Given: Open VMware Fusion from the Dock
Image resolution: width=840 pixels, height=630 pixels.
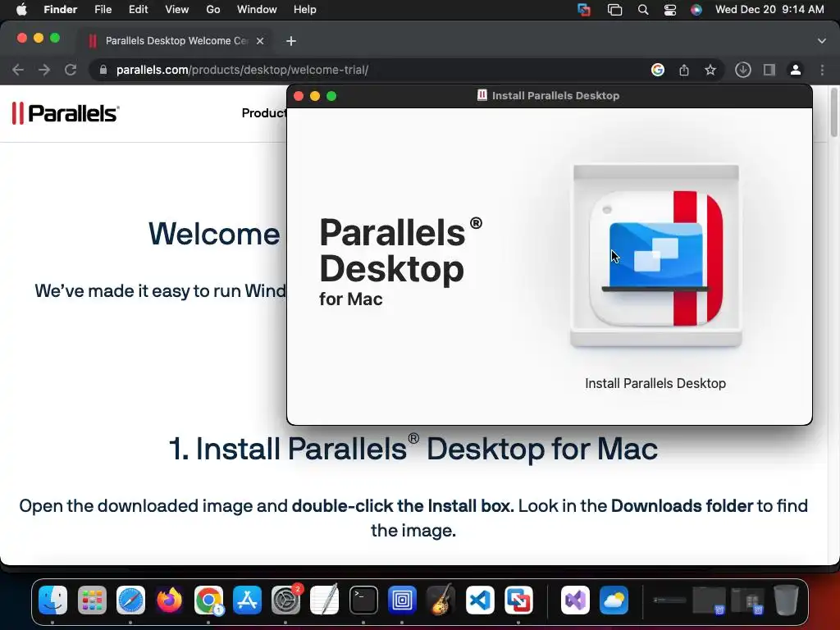Looking at the screenshot, I should [518, 600].
